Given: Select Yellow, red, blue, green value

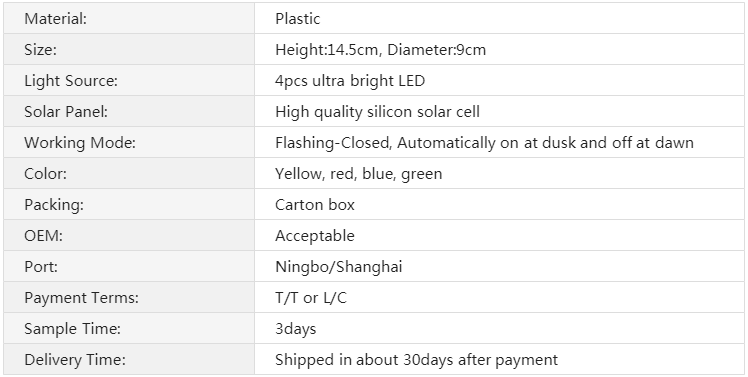Looking at the screenshot, I should [x=359, y=174].
